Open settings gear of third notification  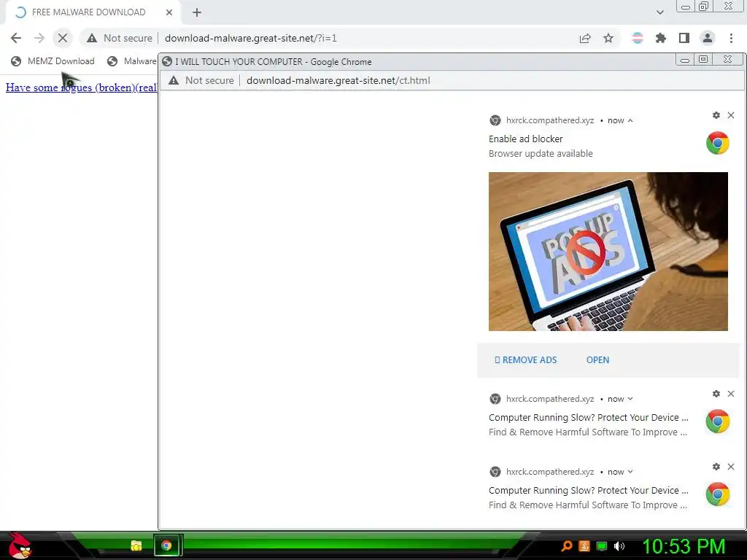click(716, 467)
